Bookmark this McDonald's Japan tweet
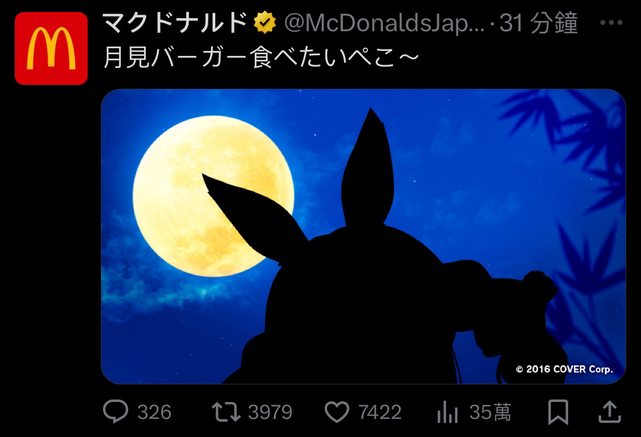Image resolution: width=641 pixels, height=437 pixels. [558, 412]
